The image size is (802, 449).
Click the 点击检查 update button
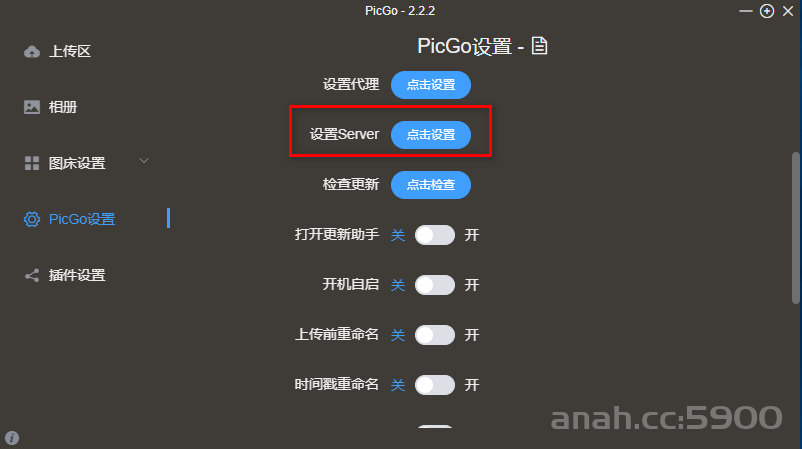click(x=431, y=185)
